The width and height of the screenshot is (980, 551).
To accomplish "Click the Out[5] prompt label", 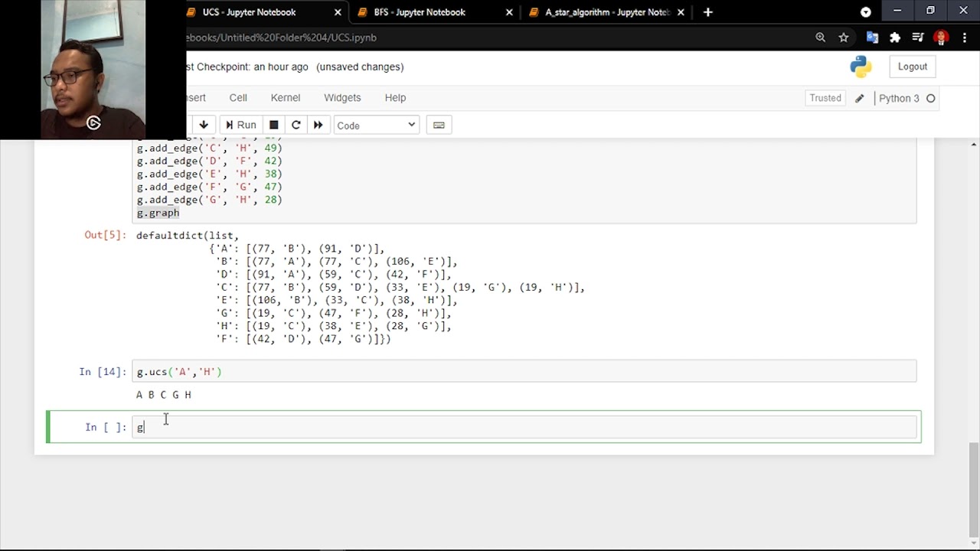I will click(x=105, y=235).
